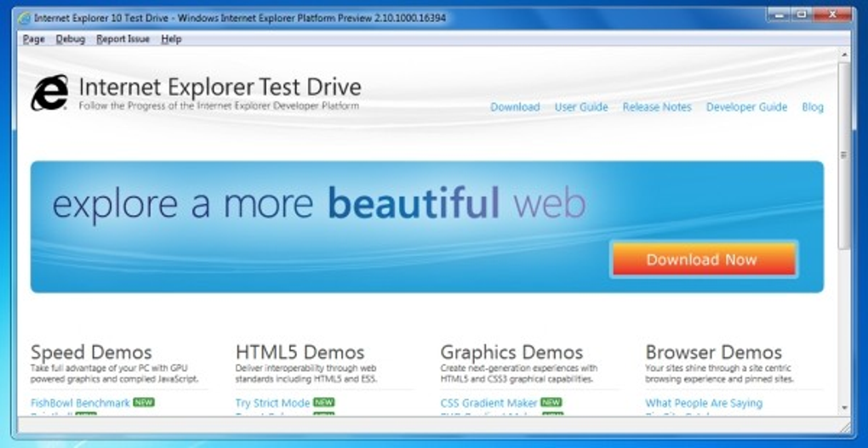
Task: Click the NEW badge beside FishBowl Benchmark
Action: (144, 403)
